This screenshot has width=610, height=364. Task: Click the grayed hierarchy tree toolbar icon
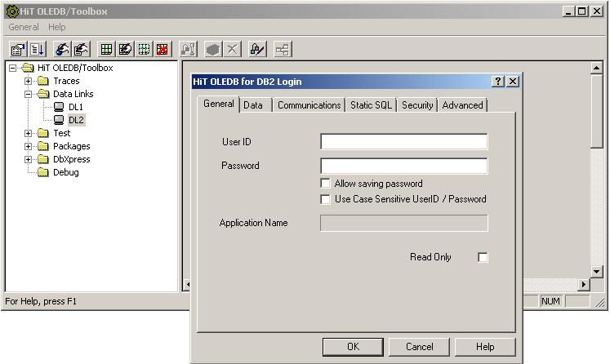coord(283,50)
